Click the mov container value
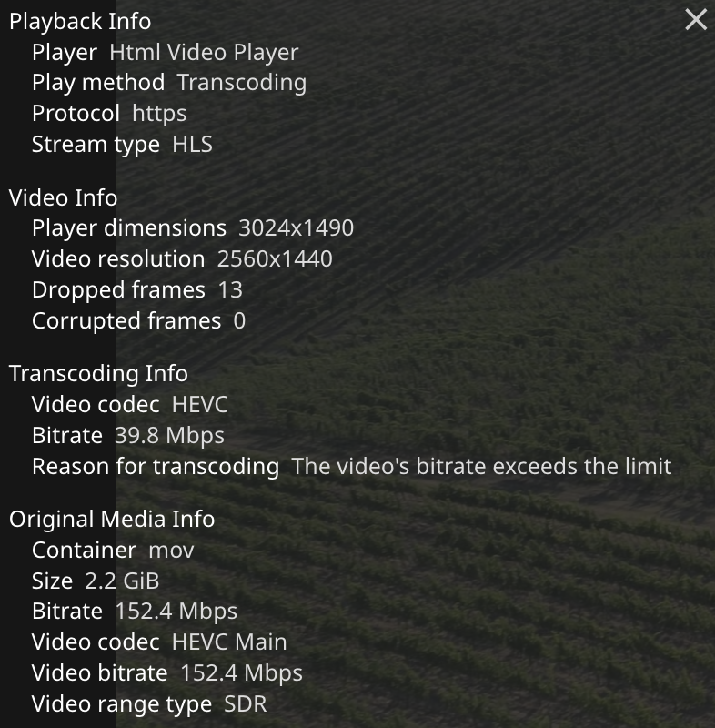Screen dimensions: 715x728 (x=171, y=551)
